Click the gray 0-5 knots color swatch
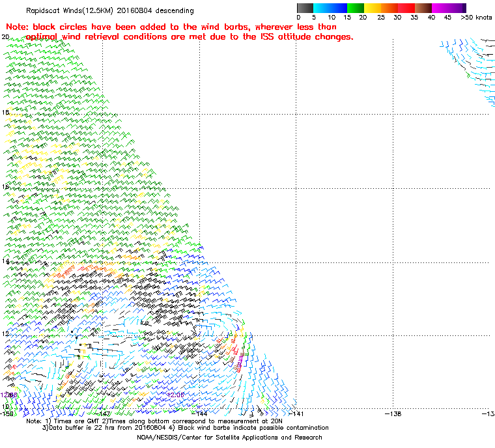The height and width of the screenshot is (448, 495). (x=305, y=8)
